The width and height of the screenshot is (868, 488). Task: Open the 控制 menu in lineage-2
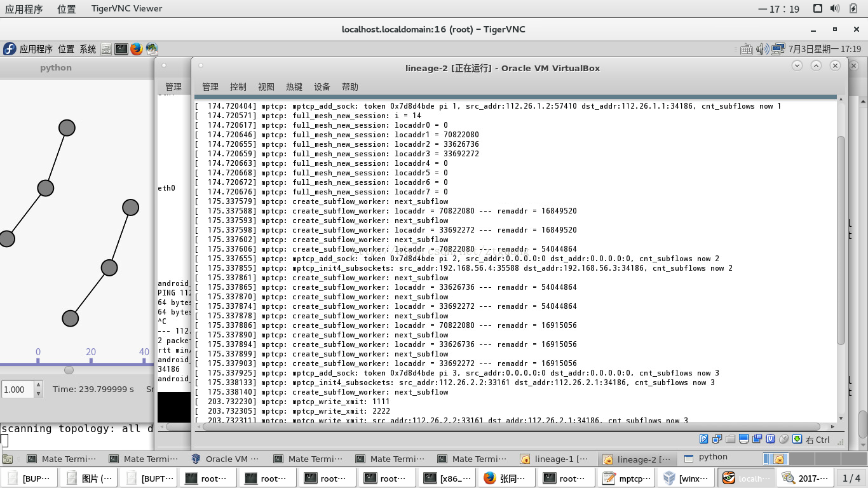(238, 87)
